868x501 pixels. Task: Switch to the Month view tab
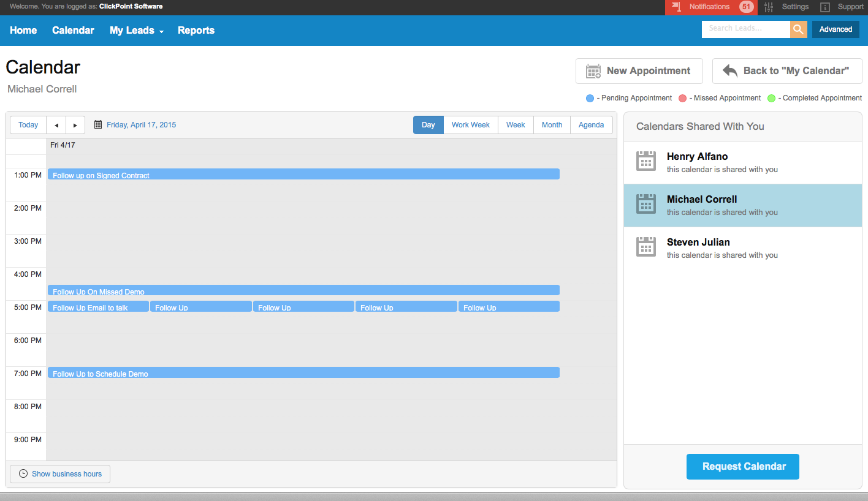click(x=551, y=124)
